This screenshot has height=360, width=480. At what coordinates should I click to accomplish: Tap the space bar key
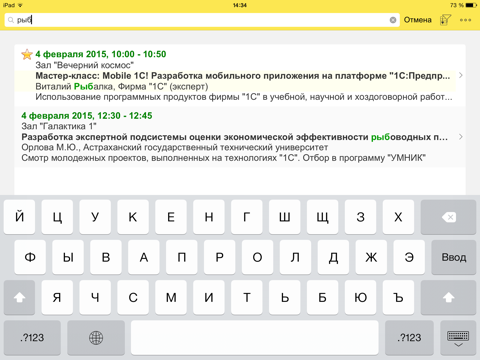pyautogui.click(x=255, y=338)
